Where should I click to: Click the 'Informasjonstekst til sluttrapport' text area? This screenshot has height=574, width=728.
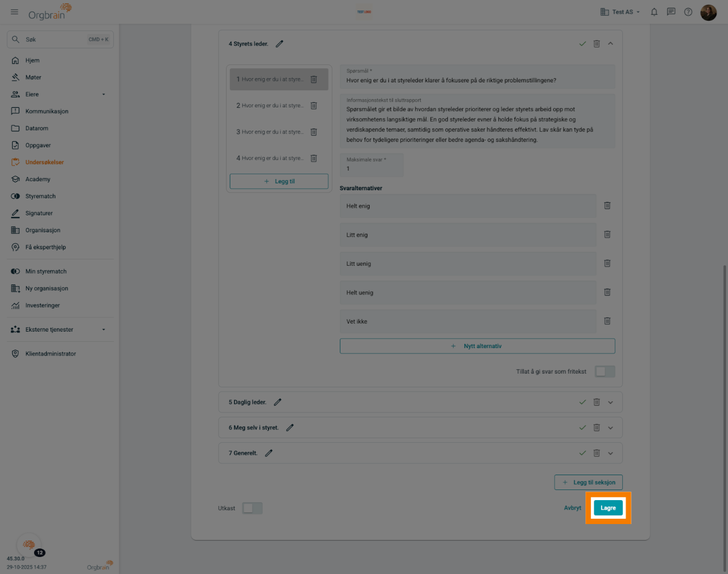(478, 121)
